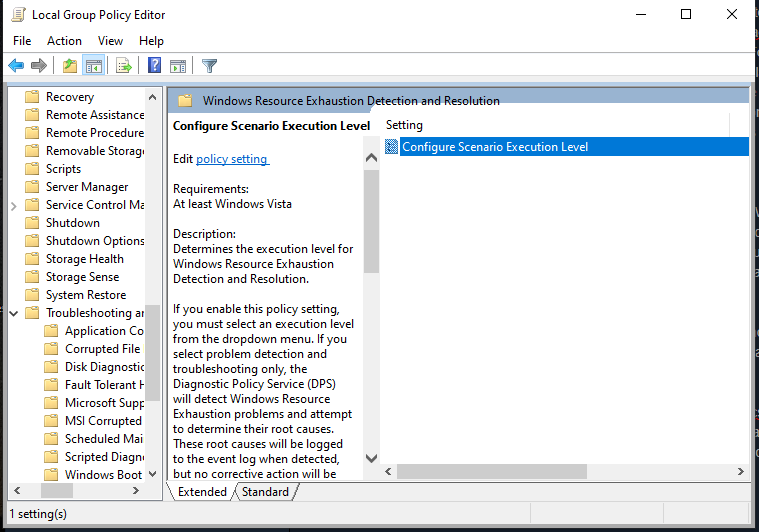
Task: Toggle Show/Hide Console Tree icon
Action: point(94,66)
